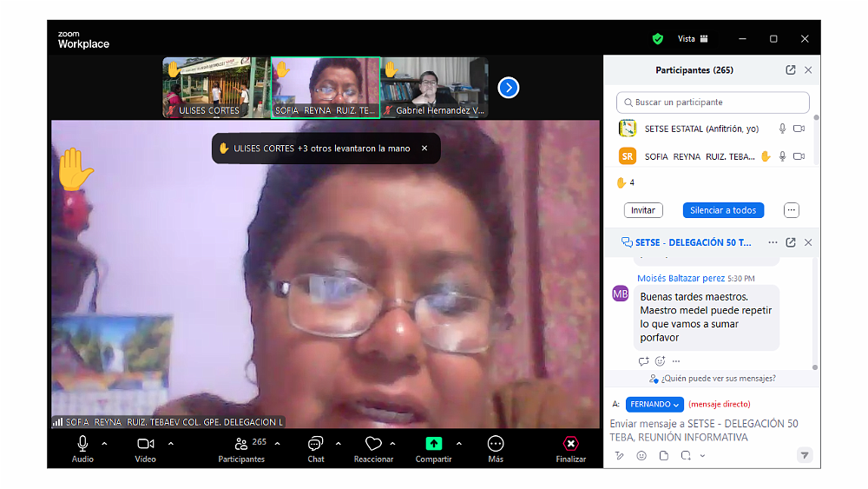Open the Reaccionar heart icon
The image size is (868, 489).
click(373, 444)
